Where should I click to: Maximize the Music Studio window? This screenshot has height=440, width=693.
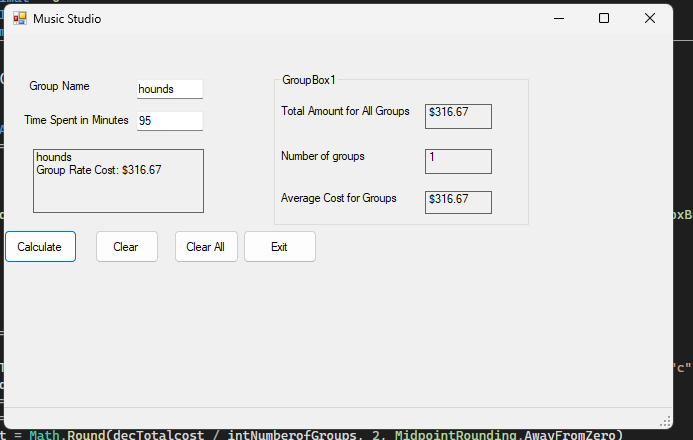click(603, 18)
